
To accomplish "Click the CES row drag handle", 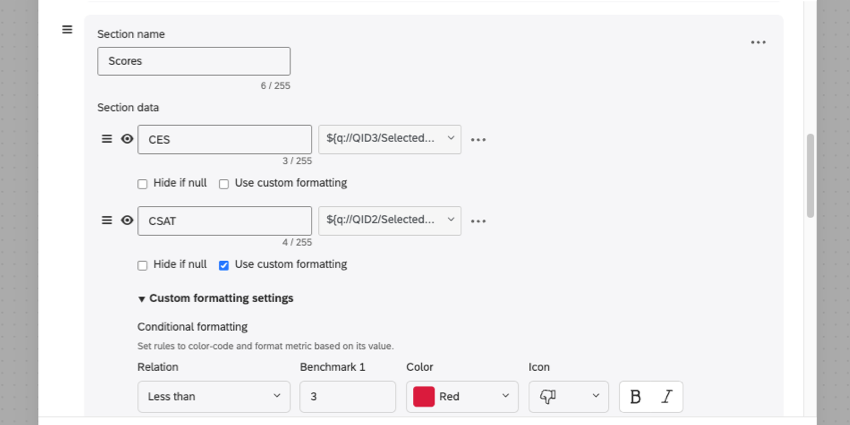I will (x=107, y=139).
